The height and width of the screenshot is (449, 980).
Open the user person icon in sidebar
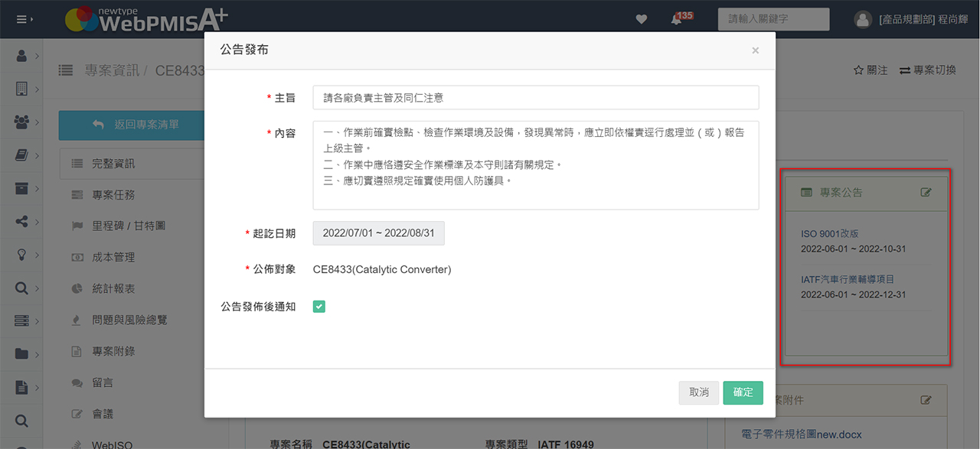(21, 57)
